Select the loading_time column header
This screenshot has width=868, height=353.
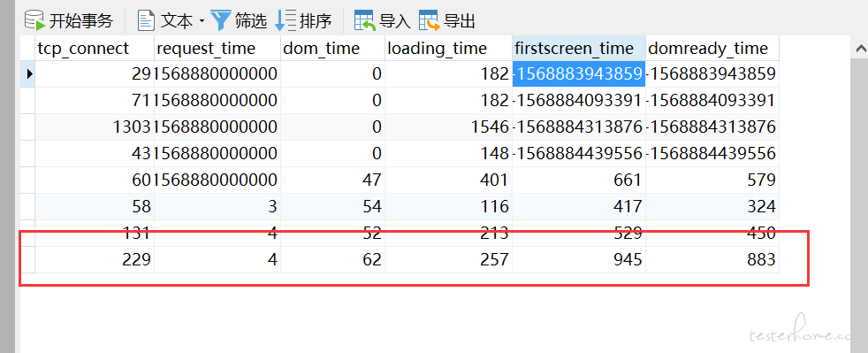(448, 48)
